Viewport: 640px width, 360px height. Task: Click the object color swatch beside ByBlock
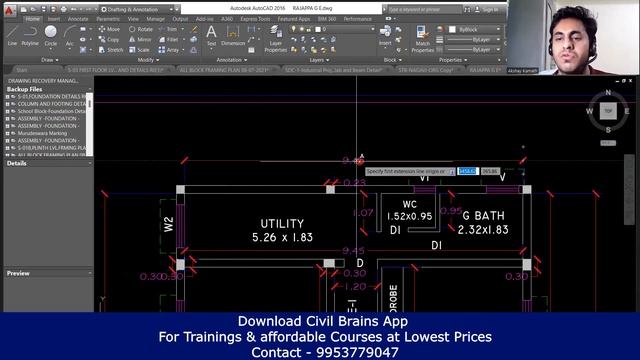pyautogui.click(x=452, y=29)
